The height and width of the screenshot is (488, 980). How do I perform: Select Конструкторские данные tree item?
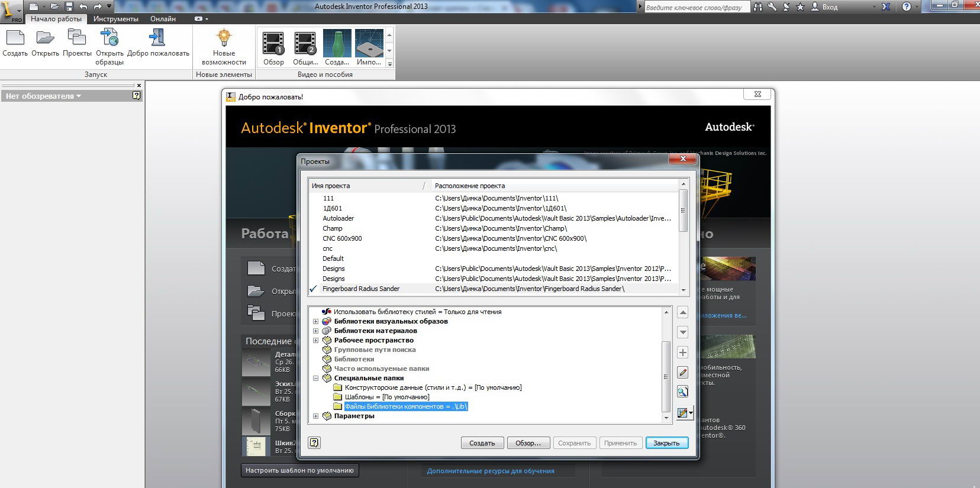[433, 387]
